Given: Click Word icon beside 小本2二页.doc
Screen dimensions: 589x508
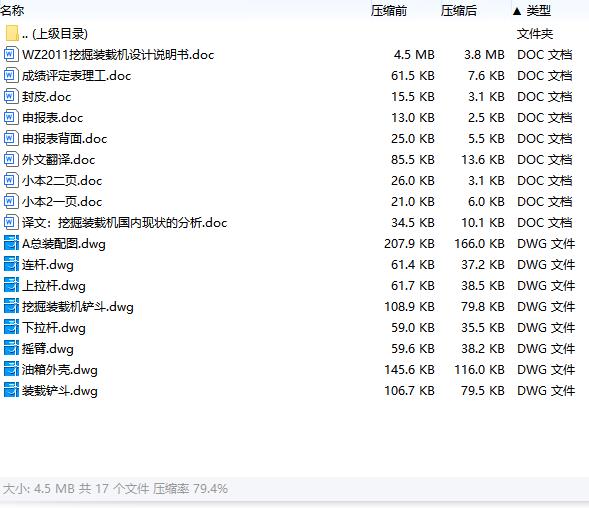Looking at the screenshot, I should [x=11, y=181].
